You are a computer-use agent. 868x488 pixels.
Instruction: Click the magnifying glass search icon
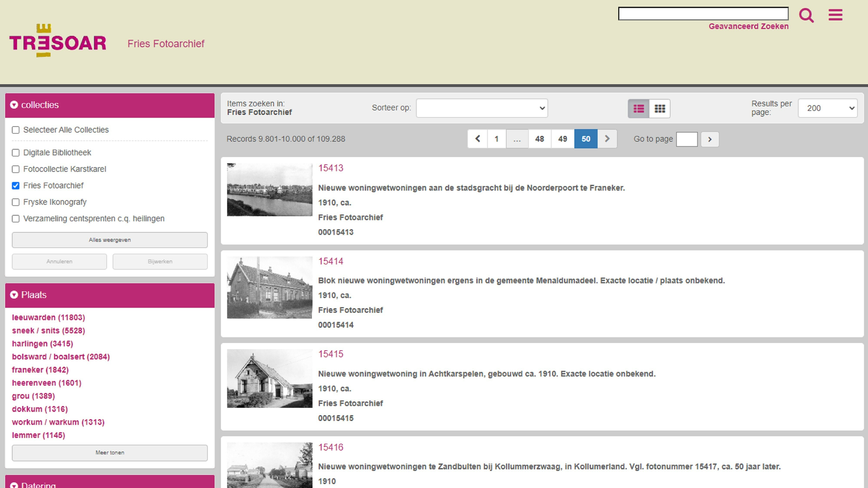coord(806,15)
